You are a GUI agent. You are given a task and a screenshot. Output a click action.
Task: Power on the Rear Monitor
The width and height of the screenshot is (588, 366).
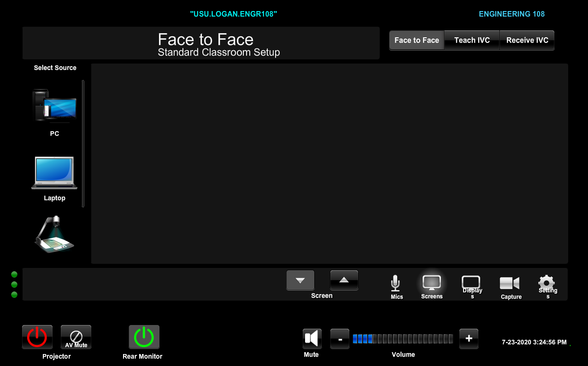coord(144,337)
